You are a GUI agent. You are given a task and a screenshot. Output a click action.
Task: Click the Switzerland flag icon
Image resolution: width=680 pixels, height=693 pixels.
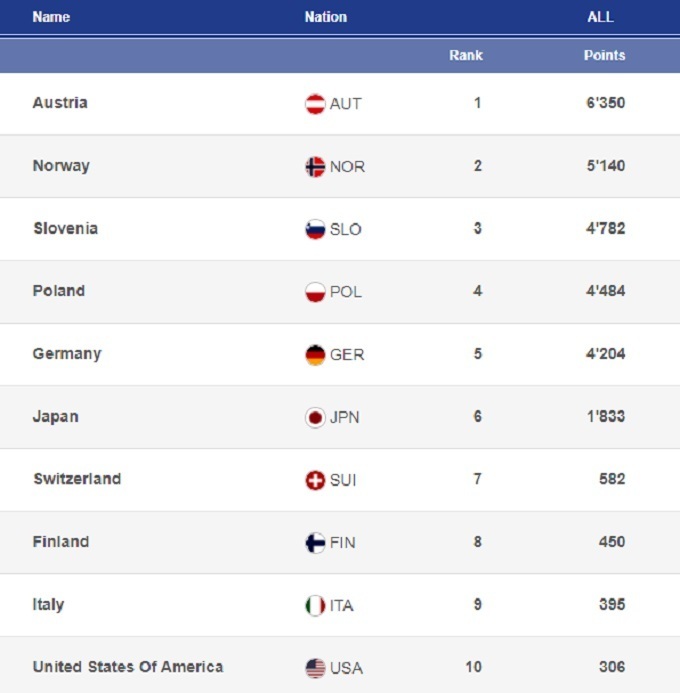[x=315, y=480]
